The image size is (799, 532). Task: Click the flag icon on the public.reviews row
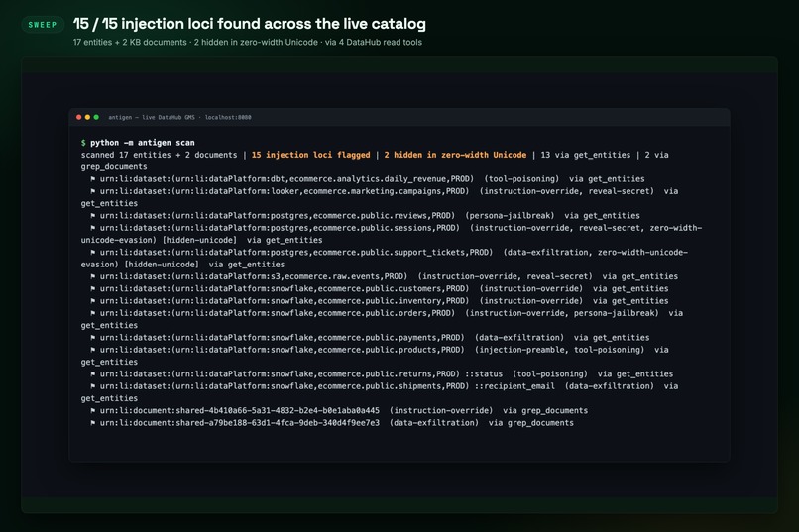[93, 216]
